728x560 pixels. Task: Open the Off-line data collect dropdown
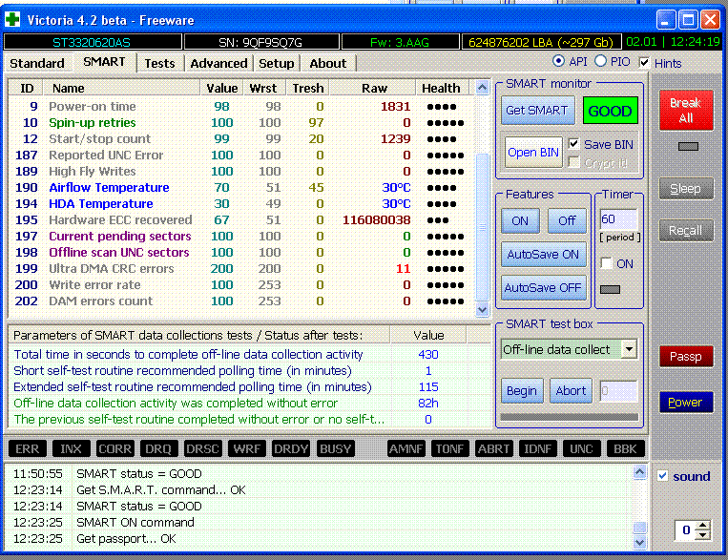pyautogui.click(x=629, y=349)
